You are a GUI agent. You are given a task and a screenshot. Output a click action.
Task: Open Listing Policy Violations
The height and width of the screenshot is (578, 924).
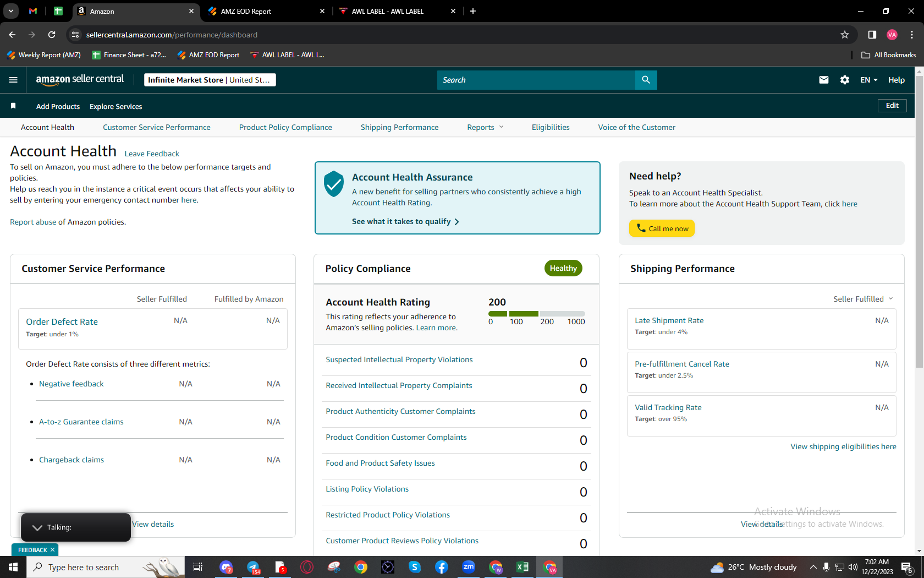(367, 489)
